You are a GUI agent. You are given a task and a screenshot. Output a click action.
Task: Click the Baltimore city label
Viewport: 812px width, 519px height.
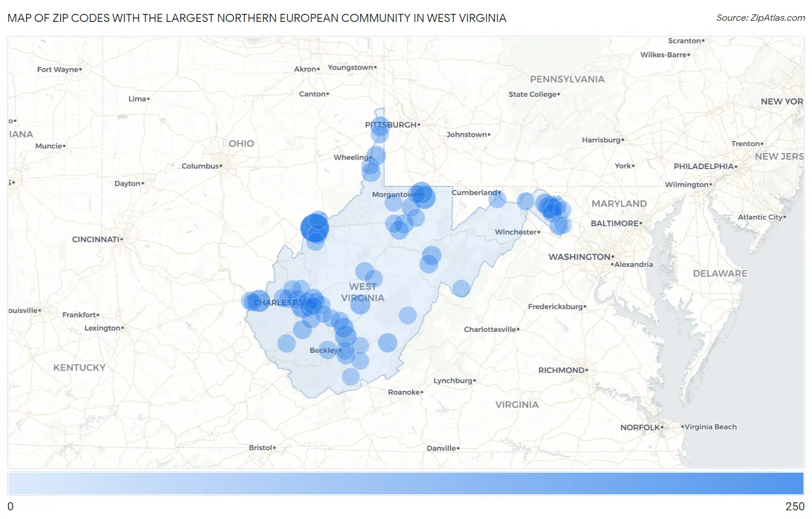[614, 223]
